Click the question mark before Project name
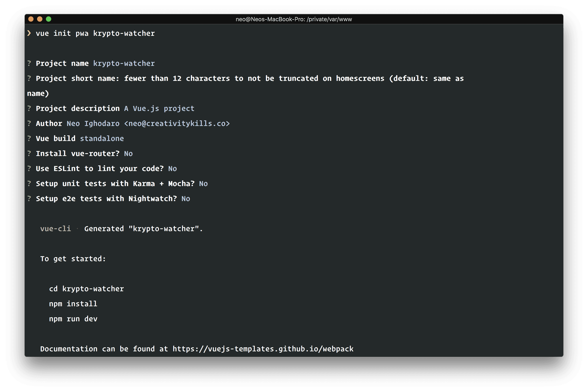The height and width of the screenshot is (392, 588). [x=29, y=63]
